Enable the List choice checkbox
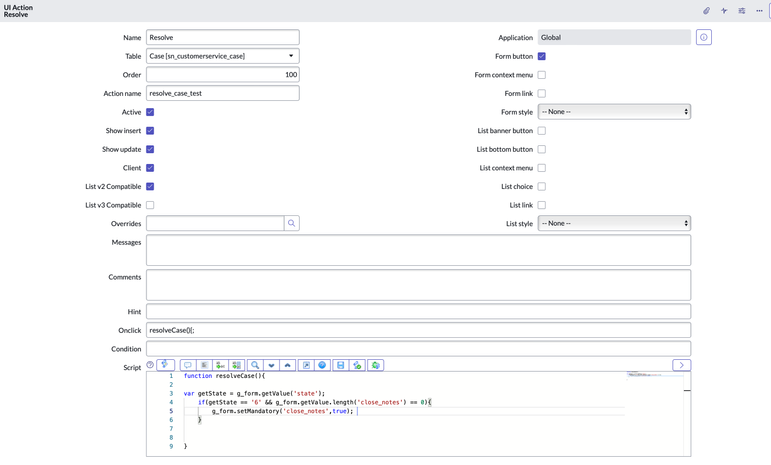 (x=541, y=186)
